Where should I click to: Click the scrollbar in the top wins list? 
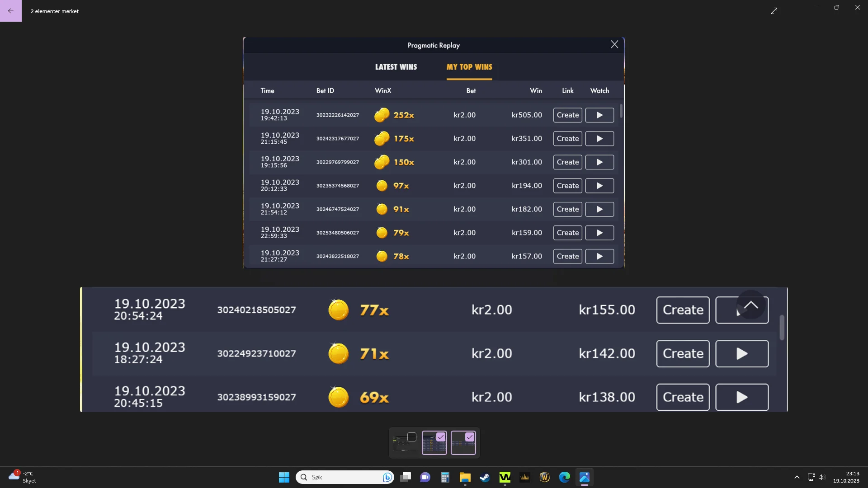(x=621, y=111)
